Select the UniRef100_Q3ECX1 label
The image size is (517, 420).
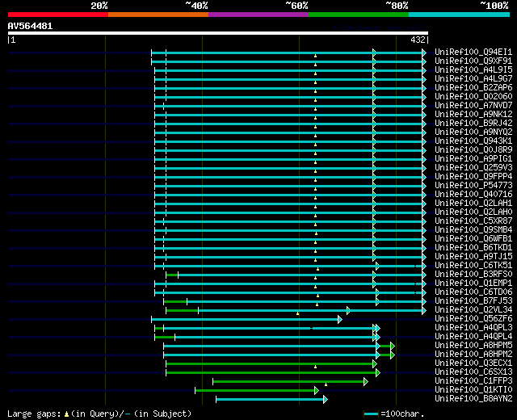point(473,363)
